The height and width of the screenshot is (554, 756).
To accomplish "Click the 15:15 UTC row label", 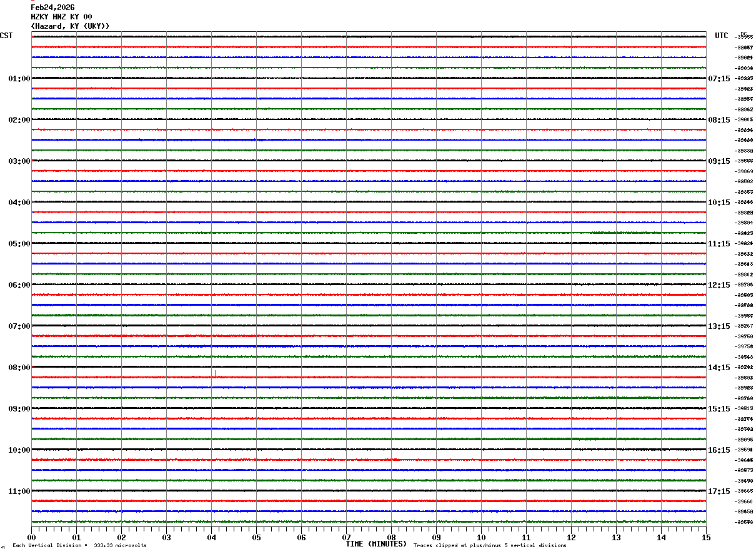I will pos(719,409).
